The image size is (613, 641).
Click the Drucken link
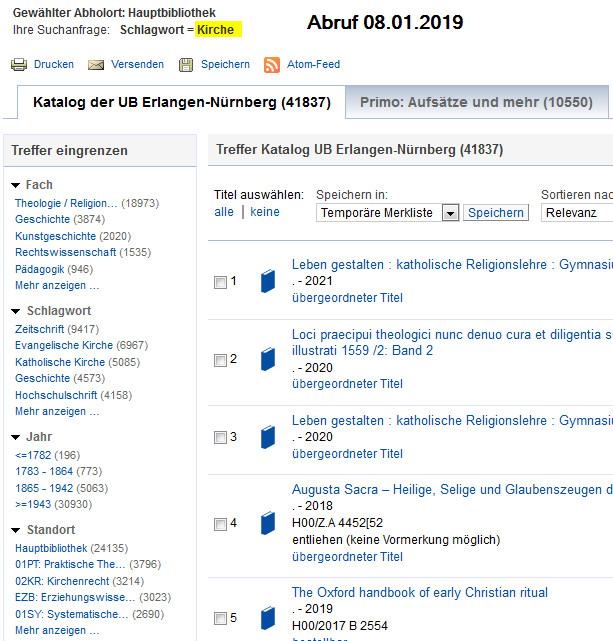(x=54, y=64)
